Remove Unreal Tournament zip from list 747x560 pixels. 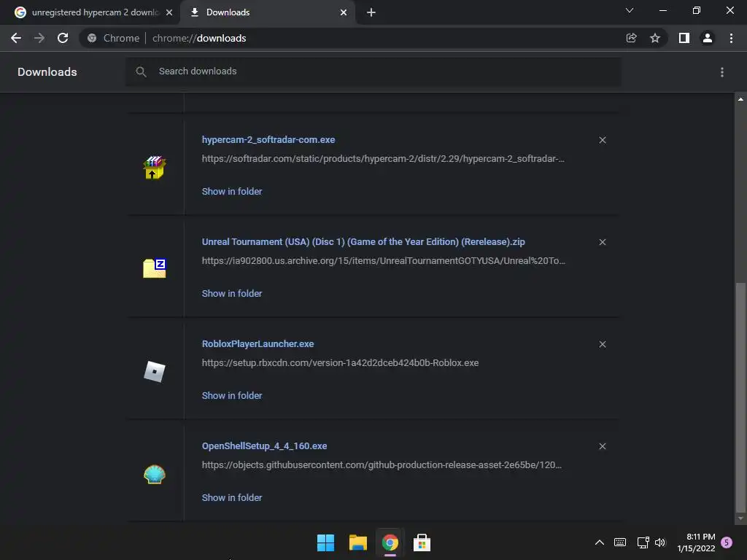[603, 242]
